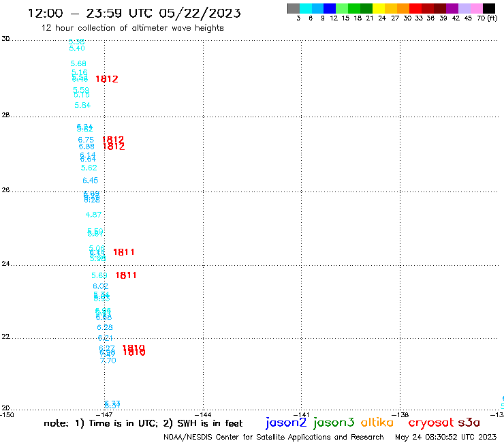504x443 pixels.
Task: Select the latitude axis label '22'
Action: pos(5,337)
